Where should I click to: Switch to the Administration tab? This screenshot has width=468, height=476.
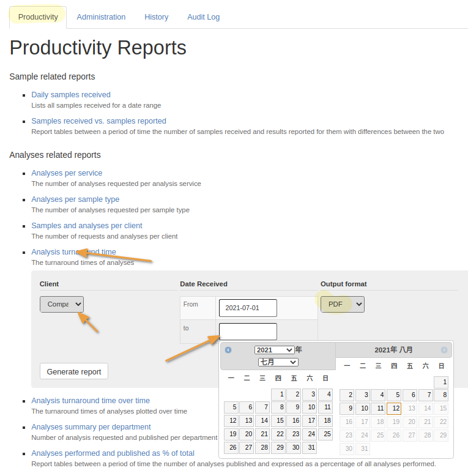tap(101, 17)
